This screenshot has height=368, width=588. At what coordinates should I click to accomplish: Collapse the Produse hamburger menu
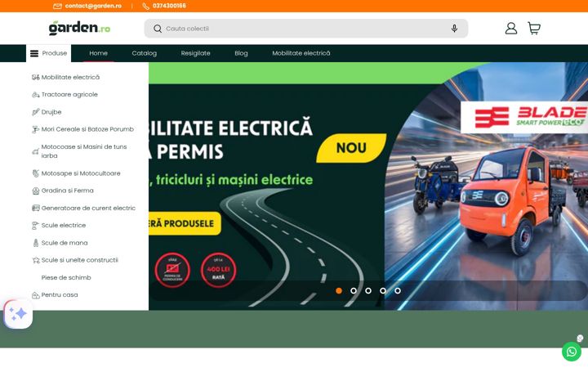[48, 53]
